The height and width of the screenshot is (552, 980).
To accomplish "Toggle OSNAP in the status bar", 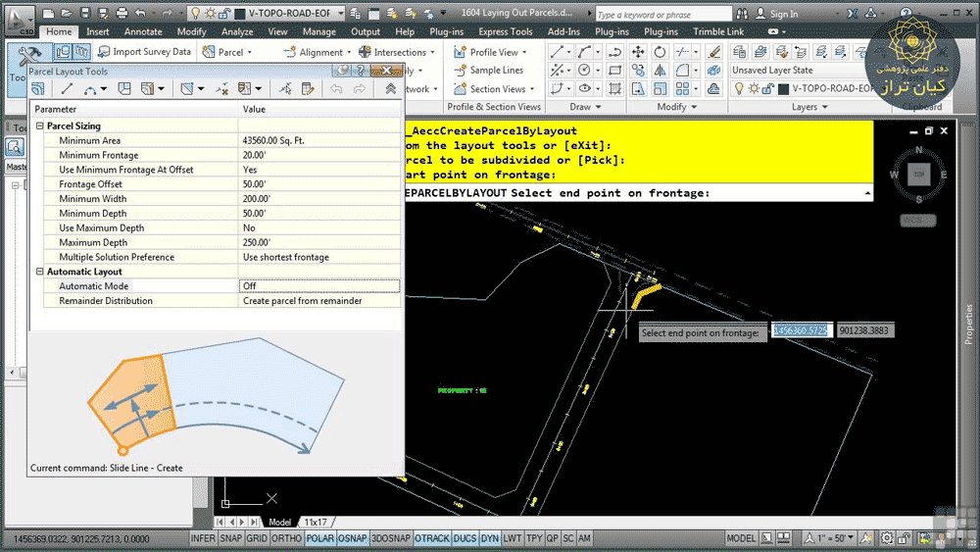I will pyautogui.click(x=353, y=538).
